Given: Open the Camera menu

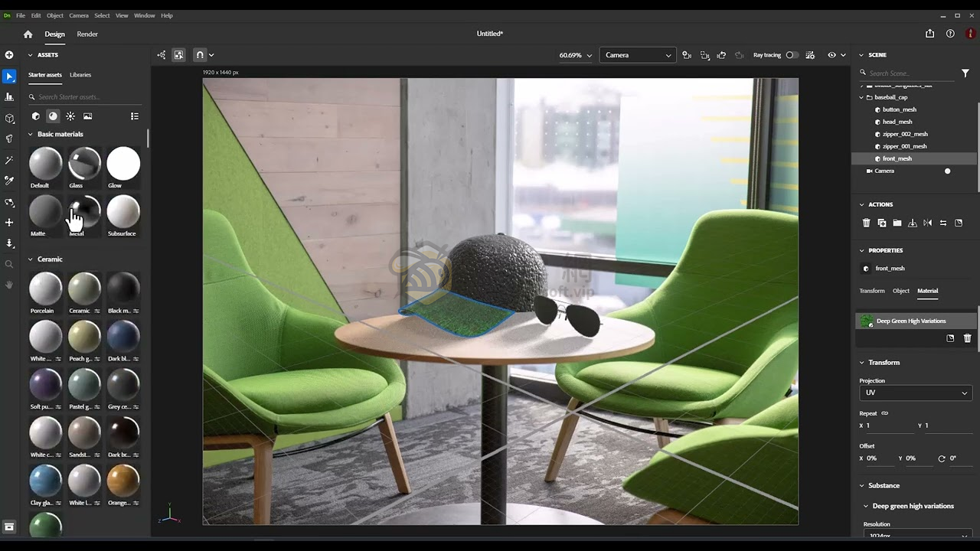Looking at the screenshot, I should [x=79, y=15].
